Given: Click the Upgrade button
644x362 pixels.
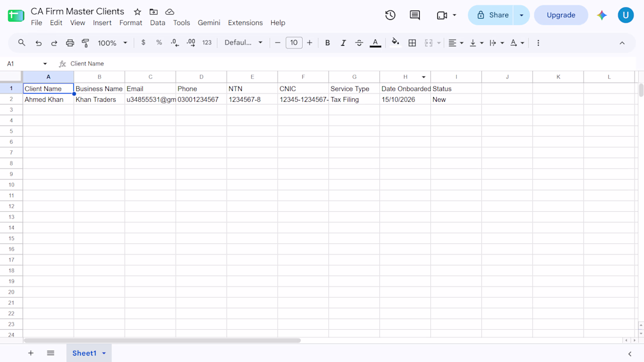Looking at the screenshot, I should click(x=561, y=15).
